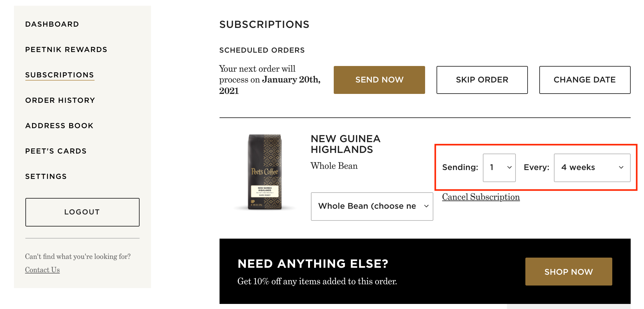Screen dimensions: 644x309
Task: Go to Peetnik Rewards page
Action: [x=66, y=49]
